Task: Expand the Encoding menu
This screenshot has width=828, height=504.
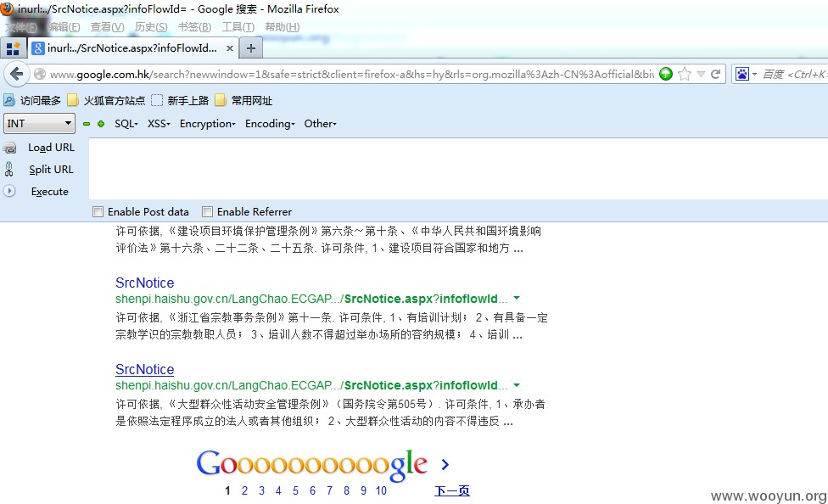Action: click(x=270, y=124)
